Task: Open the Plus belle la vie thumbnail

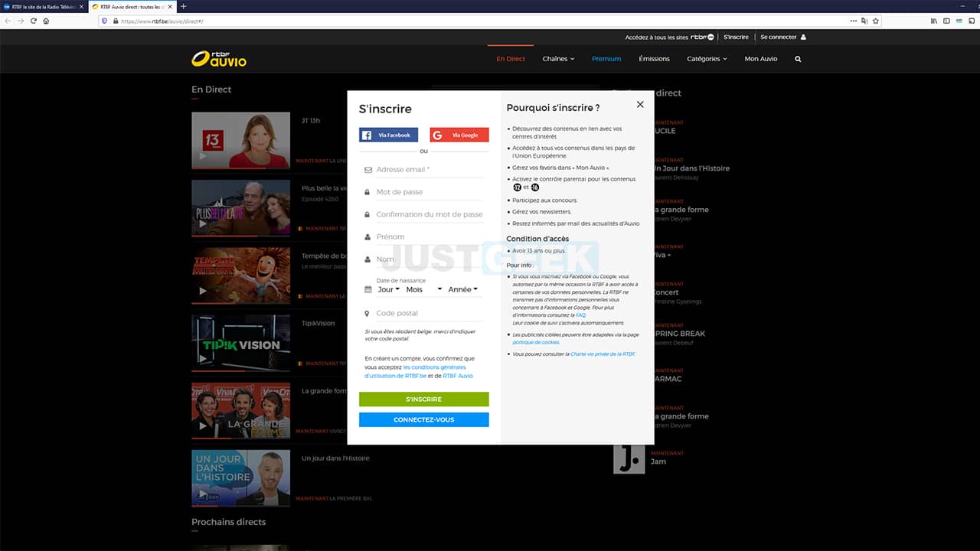Action: (240, 208)
